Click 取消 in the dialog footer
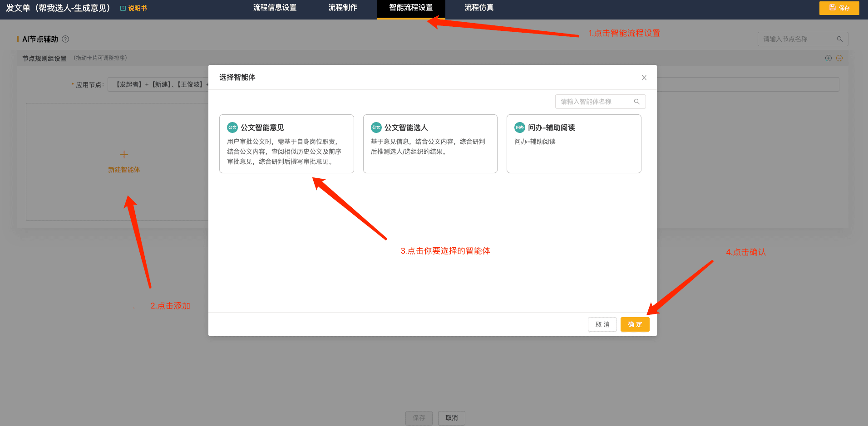 (x=602, y=324)
